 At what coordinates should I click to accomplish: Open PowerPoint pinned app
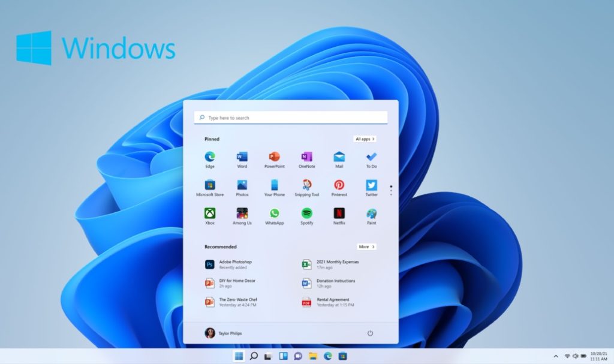275,160
